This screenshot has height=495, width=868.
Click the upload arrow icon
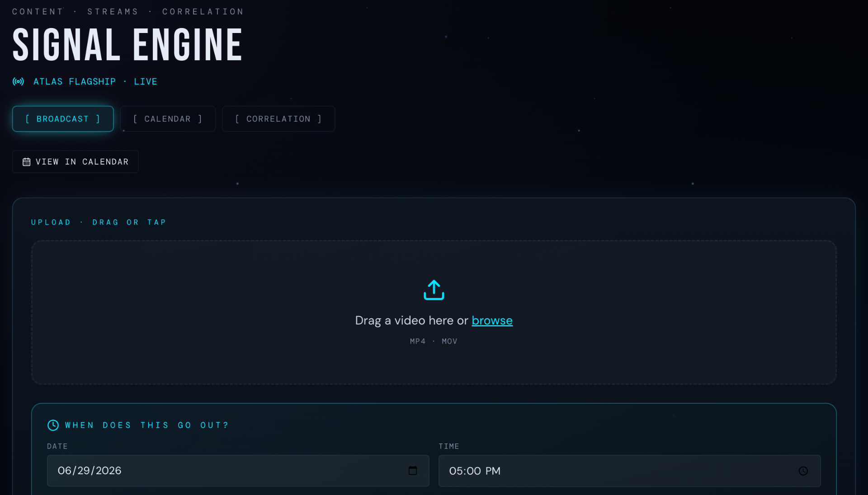click(434, 290)
